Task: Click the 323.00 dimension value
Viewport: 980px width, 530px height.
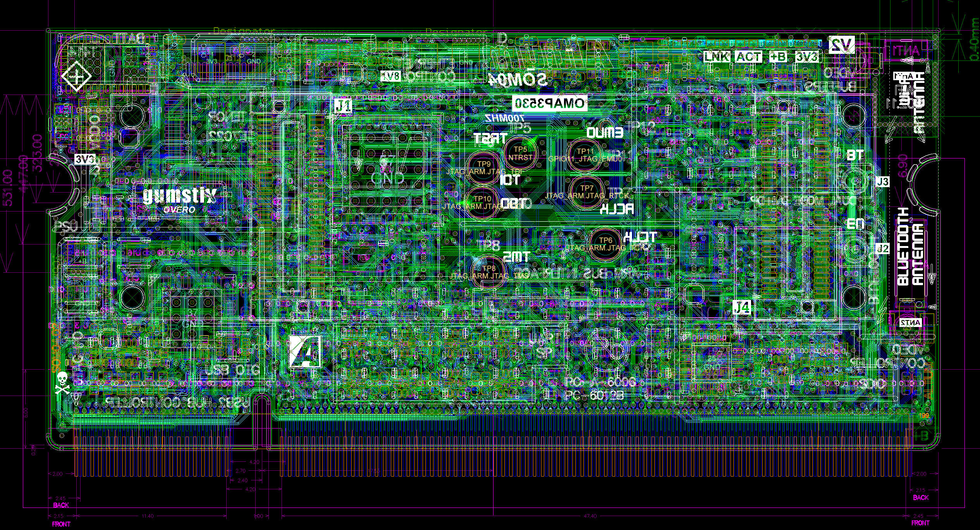Action: (37, 153)
